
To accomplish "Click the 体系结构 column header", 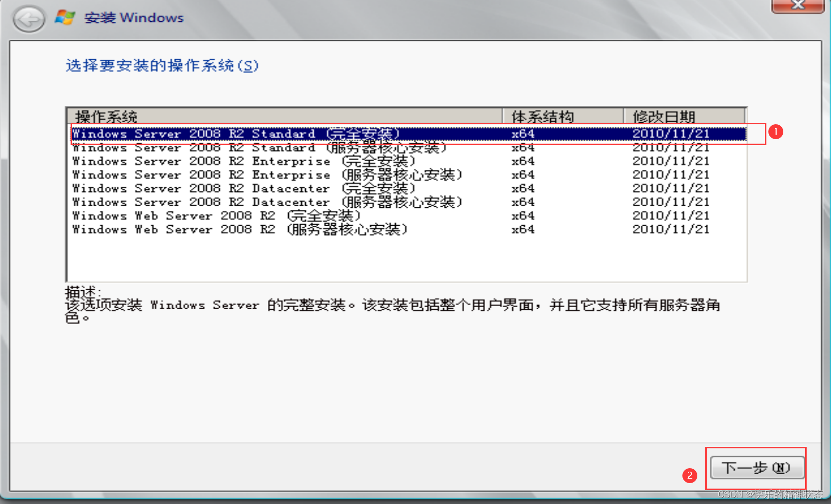I will pyautogui.click(x=563, y=116).
